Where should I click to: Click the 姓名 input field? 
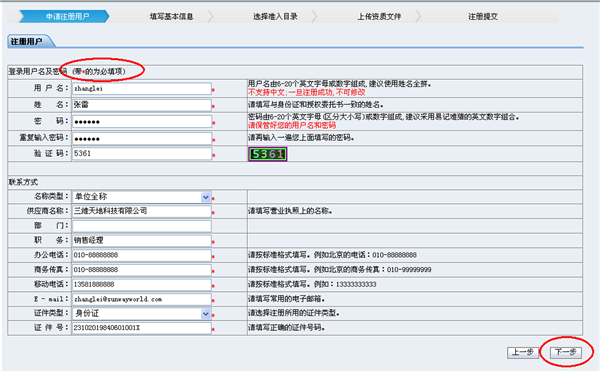tap(142, 105)
